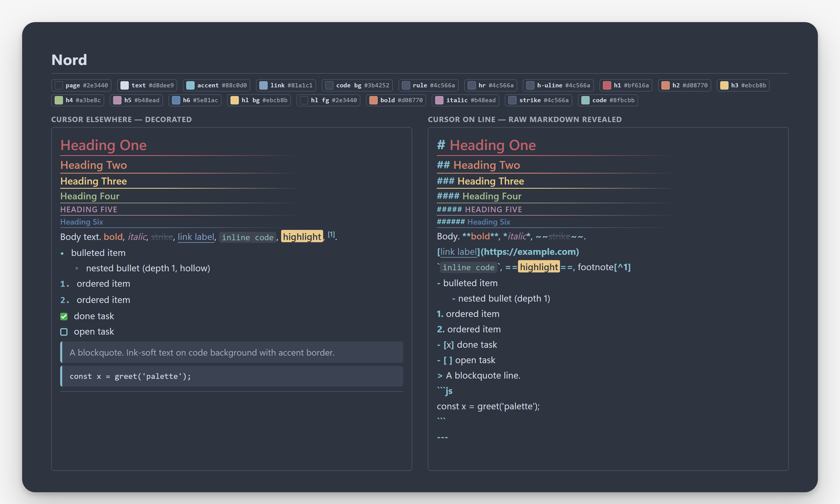Click the # Heading One raw line
The height and width of the screenshot is (504, 840).
pyautogui.click(x=487, y=145)
